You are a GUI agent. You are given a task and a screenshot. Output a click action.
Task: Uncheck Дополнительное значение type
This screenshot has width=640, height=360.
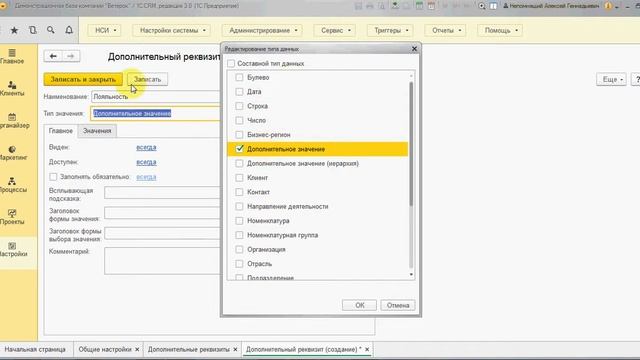coord(239,149)
